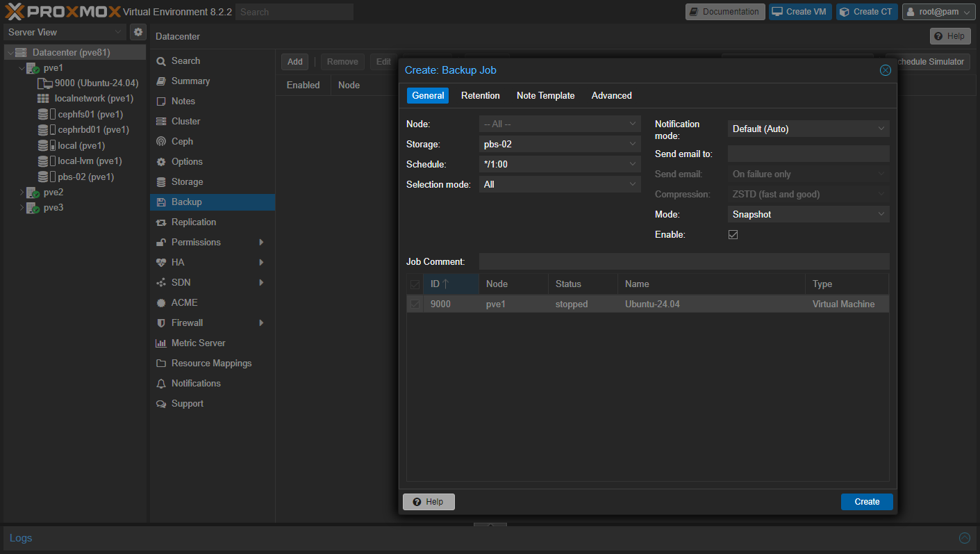
Task: Open the Support menu item
Action: pyautogui.click(x=213, y=404)
